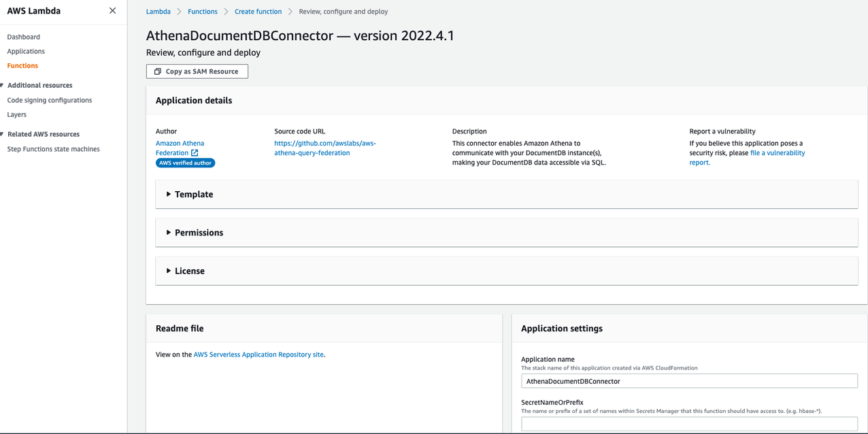Click the Lambda breadcrumb link

[x=158, y=12]
